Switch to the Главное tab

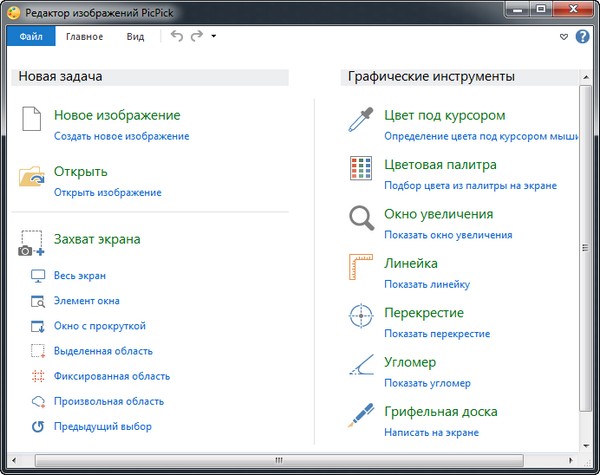[84, 37]
